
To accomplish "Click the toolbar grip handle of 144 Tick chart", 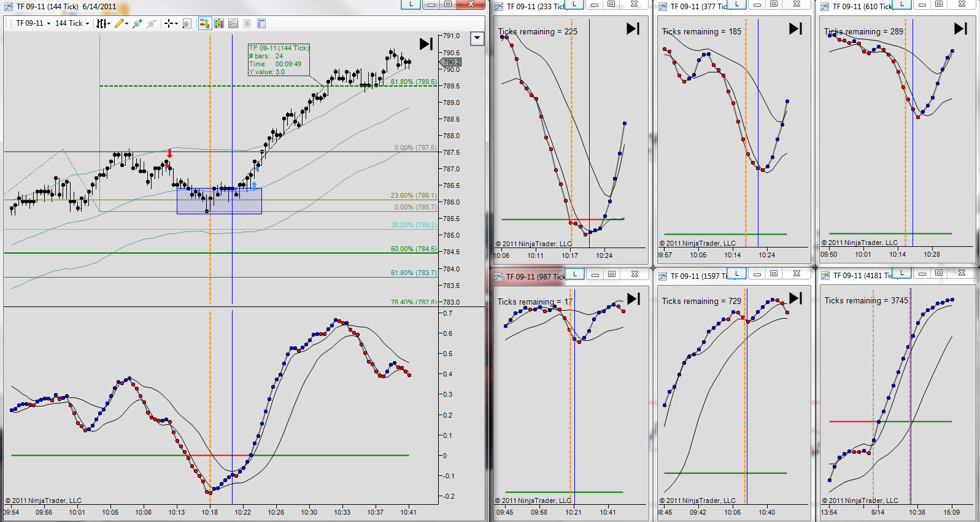I will coord(7,23).
